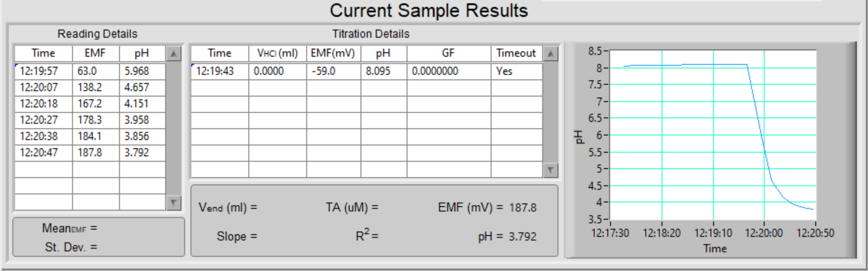Screen dimensions: 868x271
Task: Click EMF (mV) summary value 187.8
Action: coord(523,208)
